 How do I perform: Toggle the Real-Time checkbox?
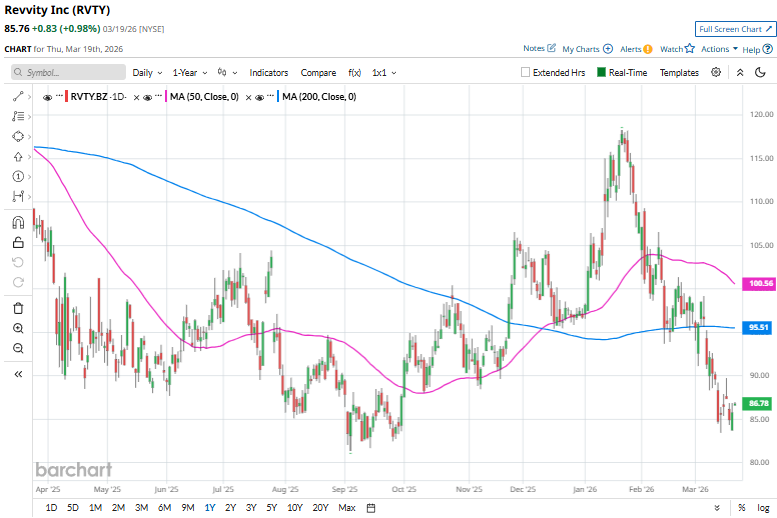tap(601, 72)
